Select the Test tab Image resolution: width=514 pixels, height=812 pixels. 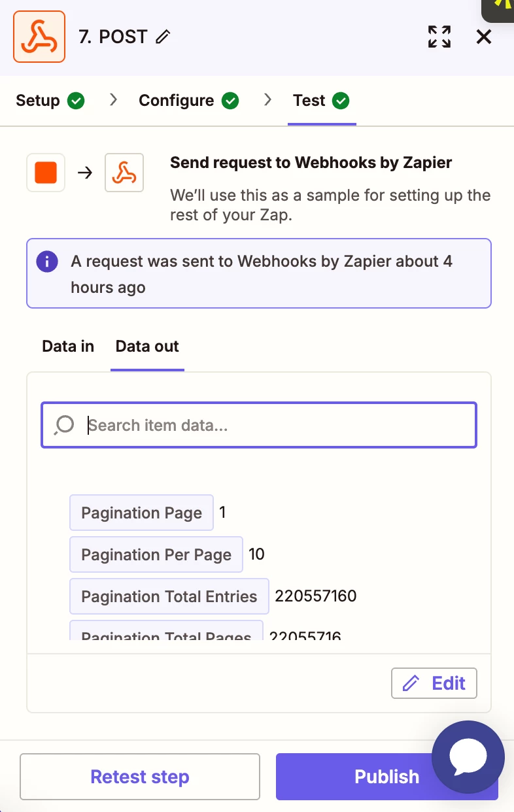[309, 101]
